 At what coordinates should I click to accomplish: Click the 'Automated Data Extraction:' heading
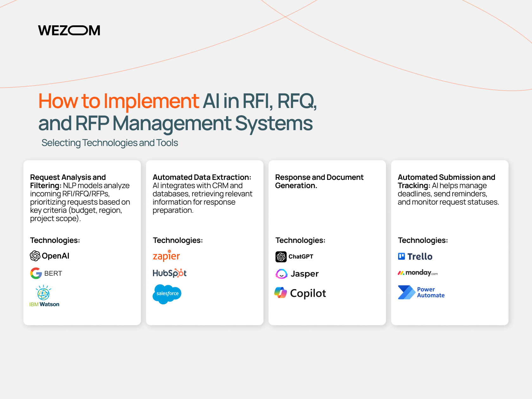[202, 177]
